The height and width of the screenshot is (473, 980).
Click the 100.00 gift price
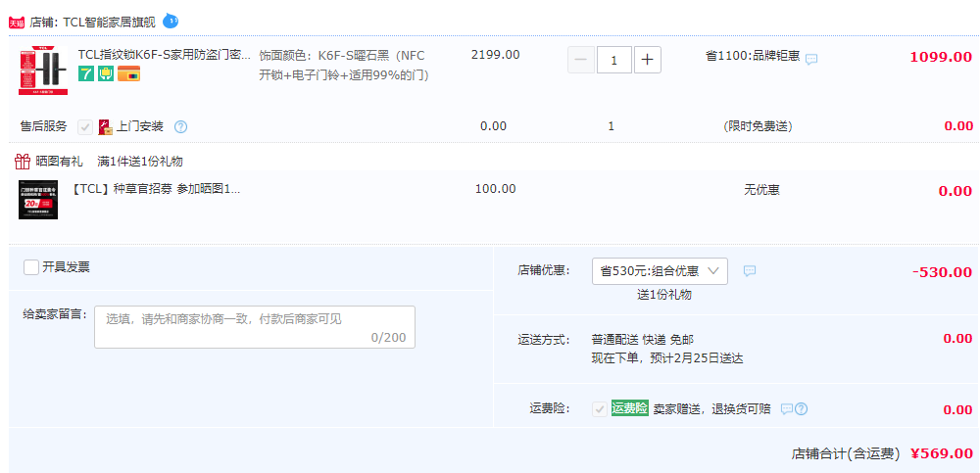point(496,189)
